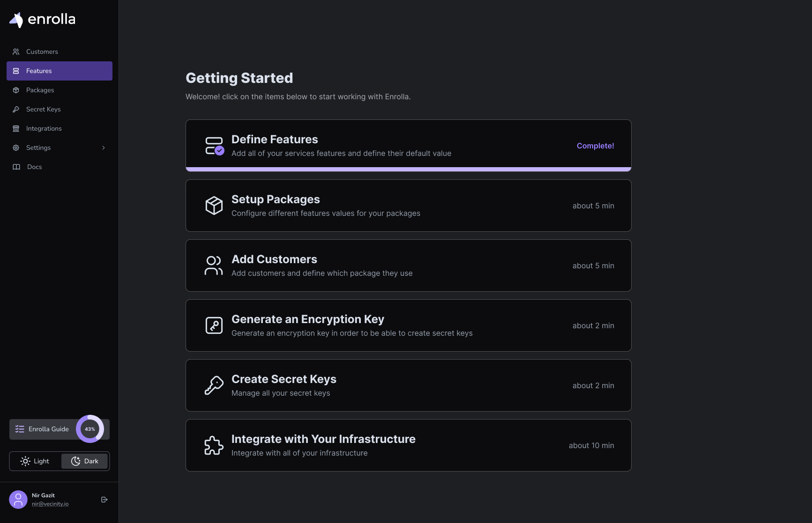Open Integrations from the sidebar
The image size is (812, 523).
[x=60, y=128]
